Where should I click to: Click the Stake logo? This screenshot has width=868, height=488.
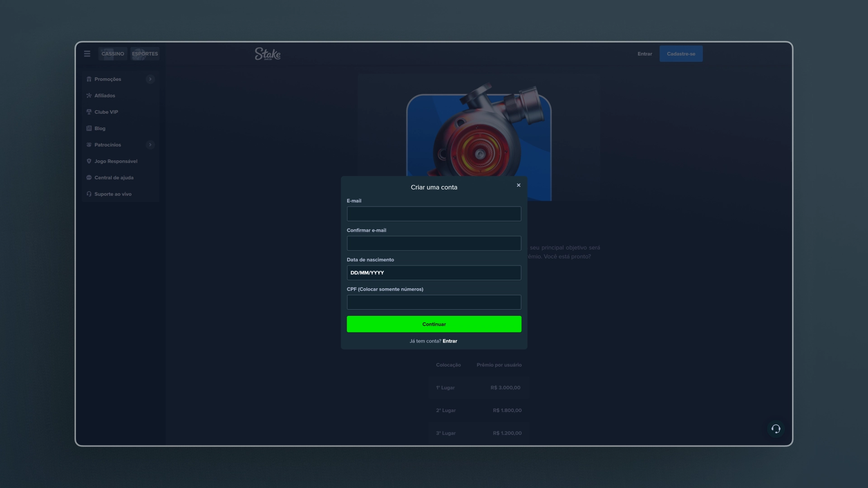coord(268,54)
